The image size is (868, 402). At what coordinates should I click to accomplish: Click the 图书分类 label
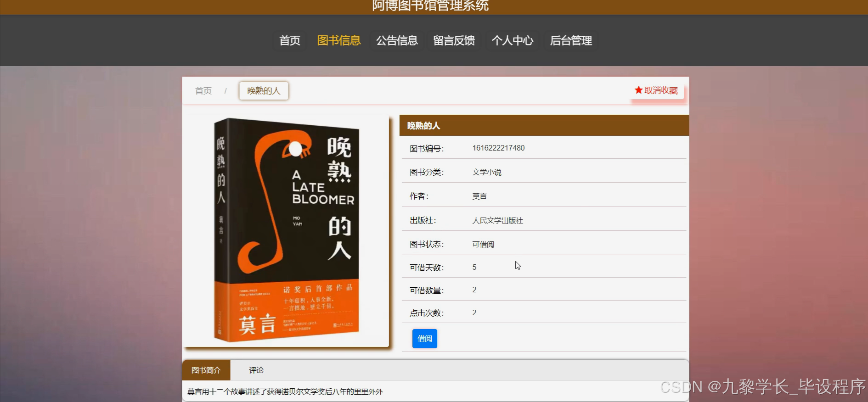click(x=427, y=172)
